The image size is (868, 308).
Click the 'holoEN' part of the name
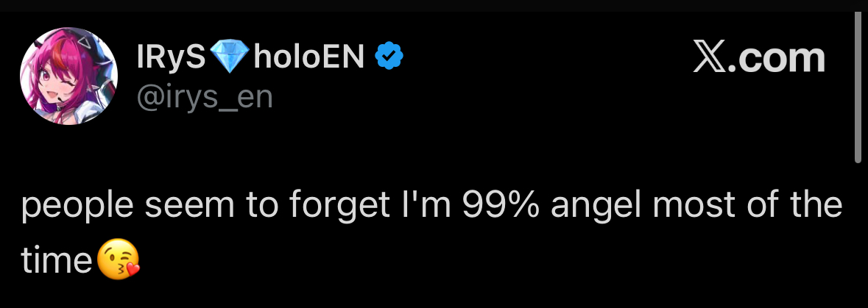309,58
